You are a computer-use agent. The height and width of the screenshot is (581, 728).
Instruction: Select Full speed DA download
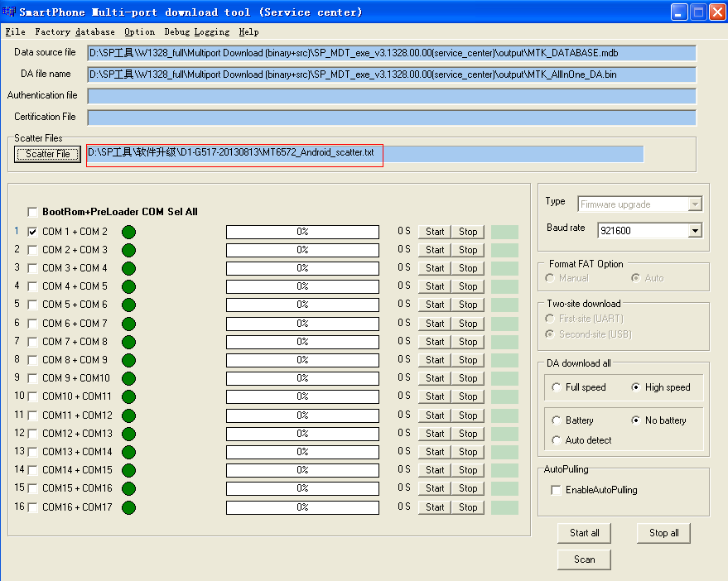557,387
